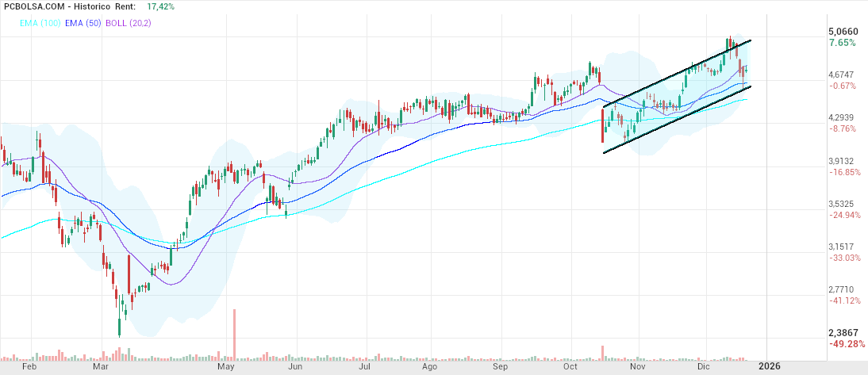This screenshot has width=868, height=375.
Task: Select the upper black channel trendline
Action: tap(677, 72)
